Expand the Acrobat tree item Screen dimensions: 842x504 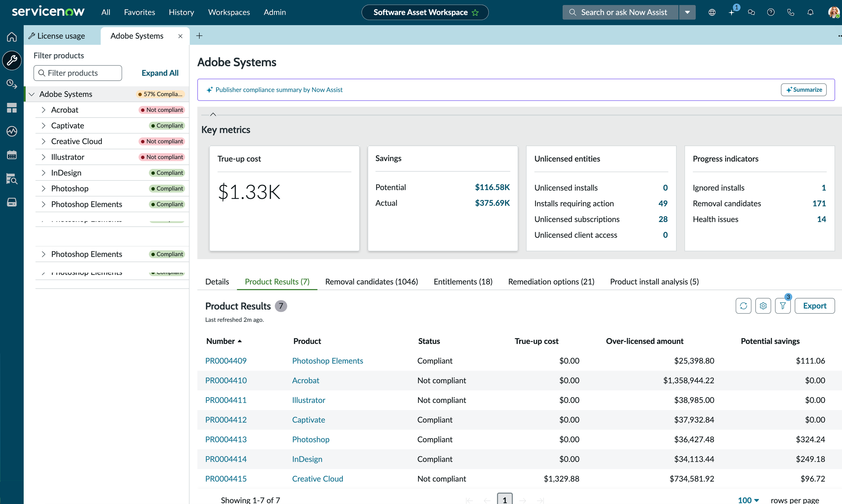[x=43, y=110]
